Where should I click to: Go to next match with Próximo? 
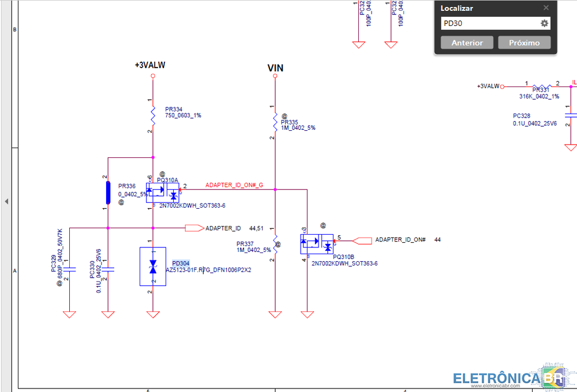click(x=524, y=43)
